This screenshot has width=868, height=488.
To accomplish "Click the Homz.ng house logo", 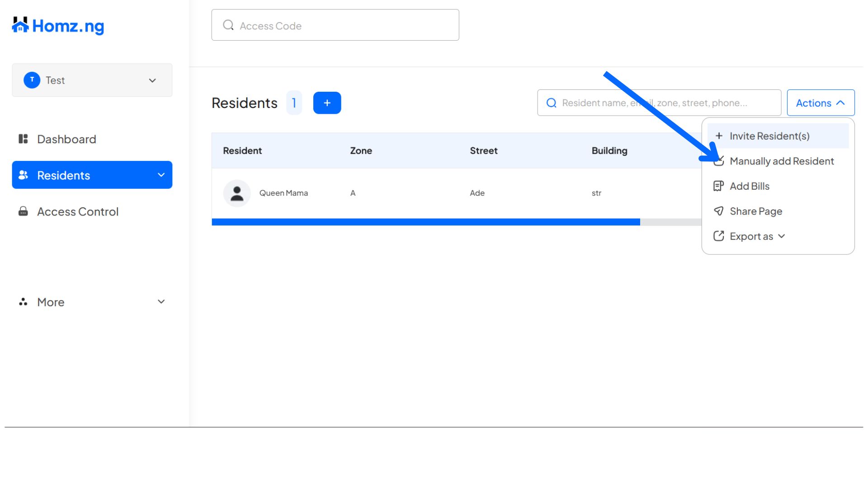I will (58, 26).
